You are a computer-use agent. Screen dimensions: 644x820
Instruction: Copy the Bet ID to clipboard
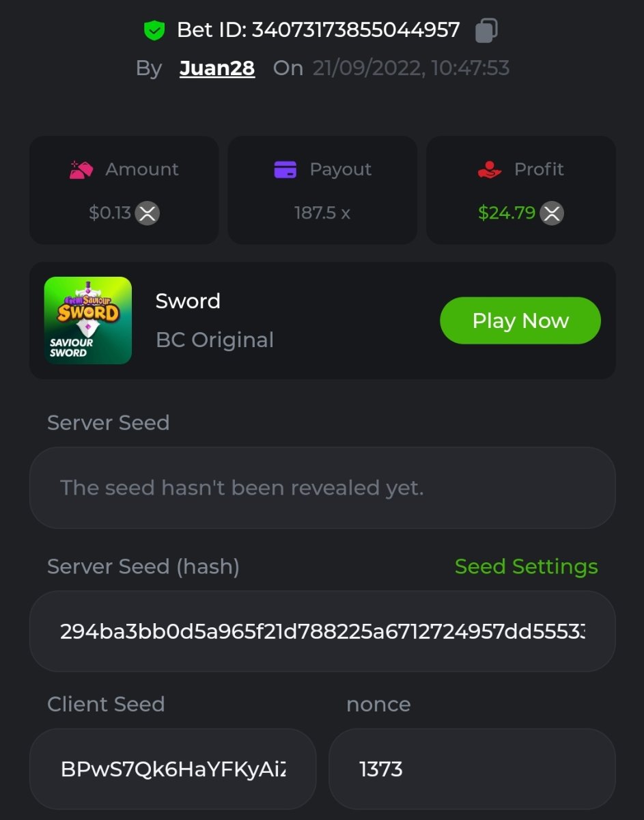pos(486,31)
